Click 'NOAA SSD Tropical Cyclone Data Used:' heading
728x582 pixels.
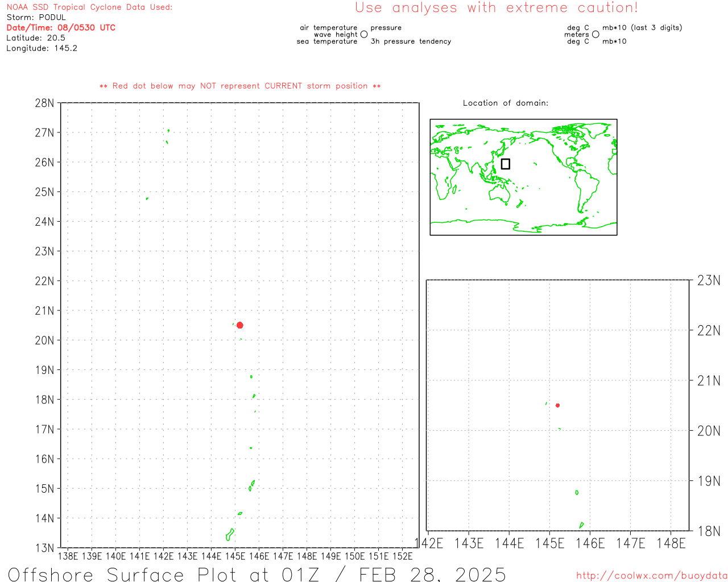click(89, 7)
